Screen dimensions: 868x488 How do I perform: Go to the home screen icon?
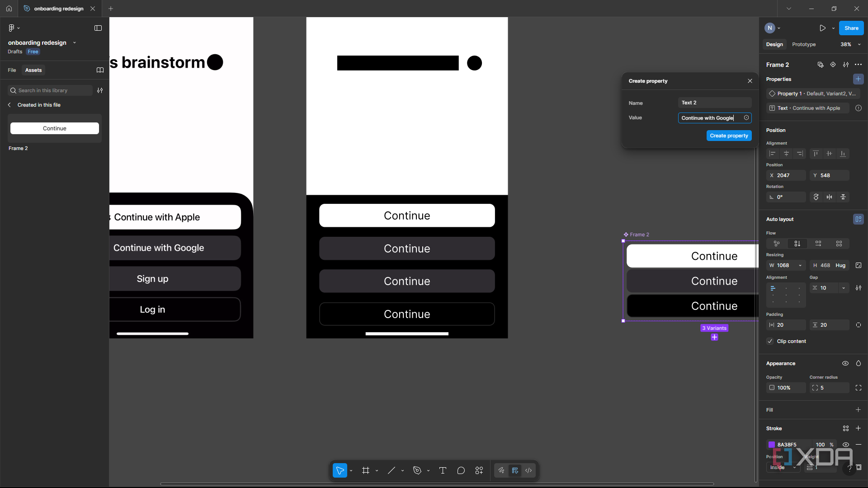9,9
